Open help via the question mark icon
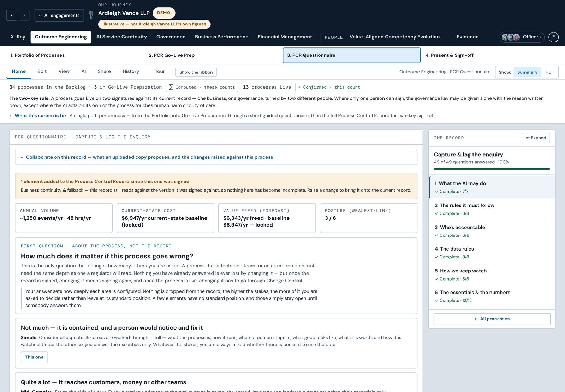The height and width of the screenshot is (392, 565). [x=553, y=37]
